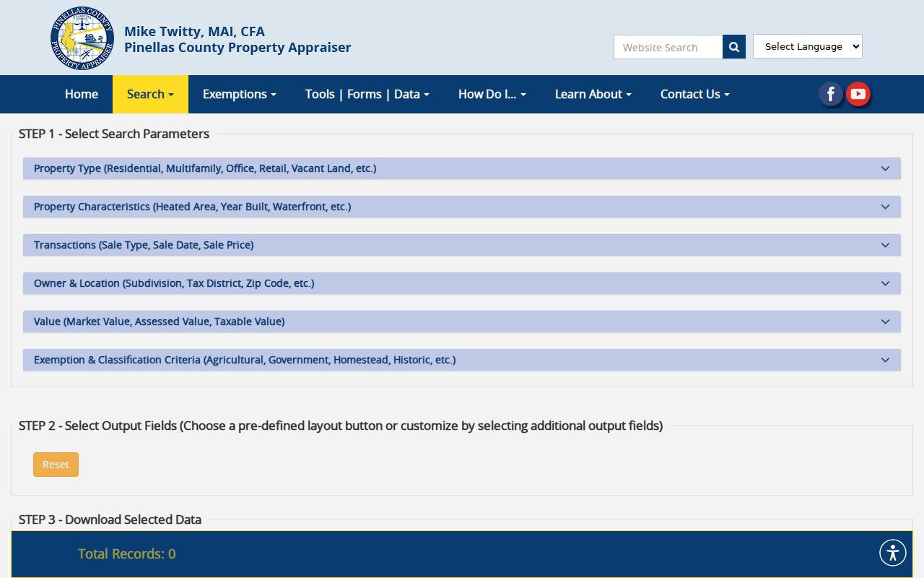Open the Tools | Forms | Data menu
Screen dimensions: 924x578
tap(367, 94)
